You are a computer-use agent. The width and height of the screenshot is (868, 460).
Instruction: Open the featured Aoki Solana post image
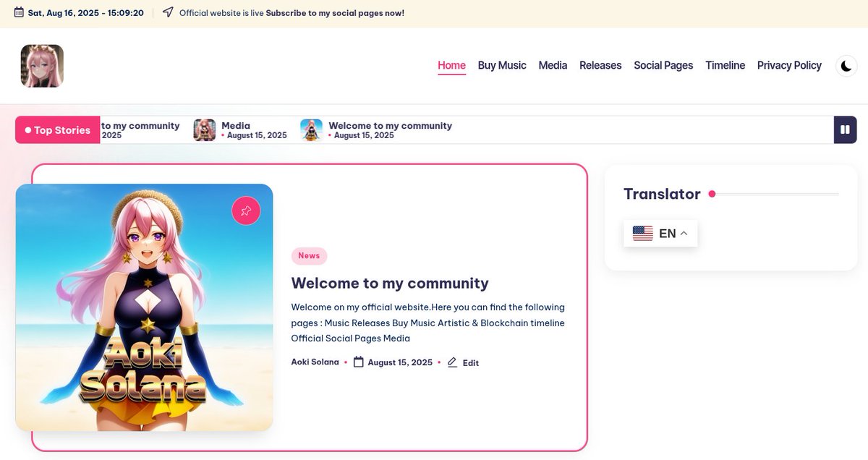pyautogui.click(x=144, y=307)
